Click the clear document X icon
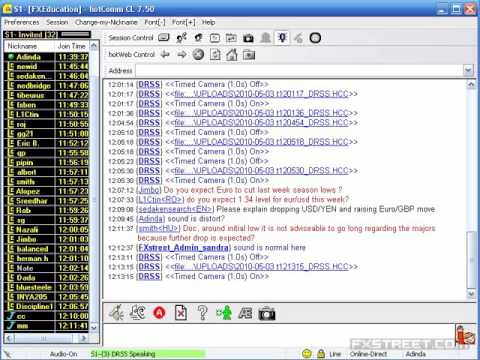480x360 pixels. tap(181, 313)
